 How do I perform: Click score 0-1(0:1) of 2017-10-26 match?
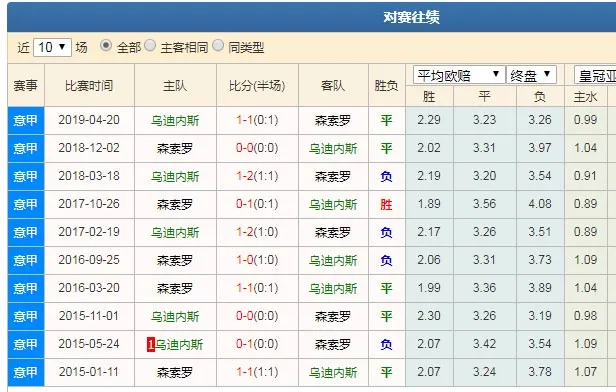coord(257,204)
